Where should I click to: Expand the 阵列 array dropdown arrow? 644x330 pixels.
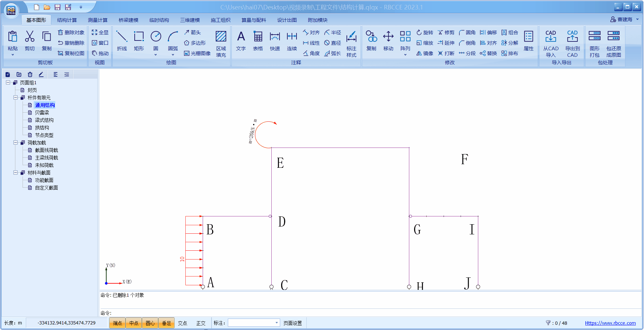405,55
